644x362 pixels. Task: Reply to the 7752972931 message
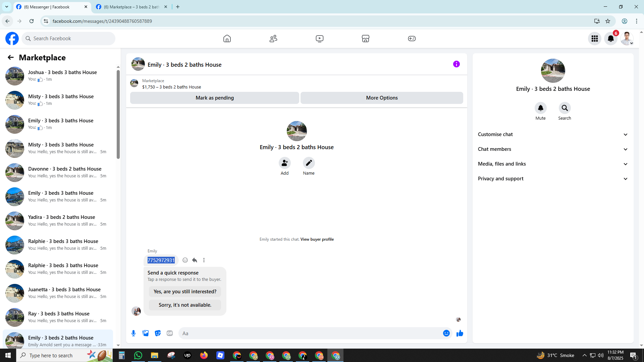pos(195,260)
